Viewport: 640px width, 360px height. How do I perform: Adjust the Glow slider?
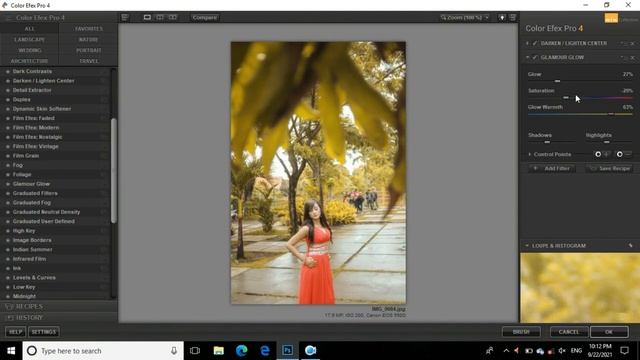click(x=558, y=81)
